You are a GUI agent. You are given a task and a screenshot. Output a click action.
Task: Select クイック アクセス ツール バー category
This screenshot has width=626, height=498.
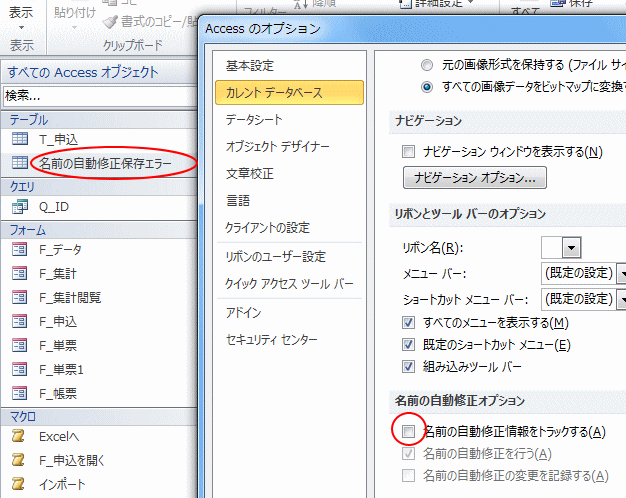pyautogui.click(x=289, y=284)
